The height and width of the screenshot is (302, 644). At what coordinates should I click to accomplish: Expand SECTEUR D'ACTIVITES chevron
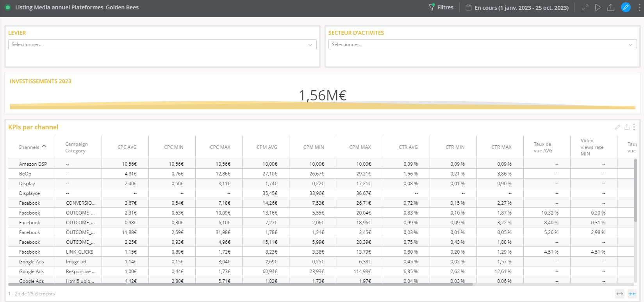[x=630, y=45]
